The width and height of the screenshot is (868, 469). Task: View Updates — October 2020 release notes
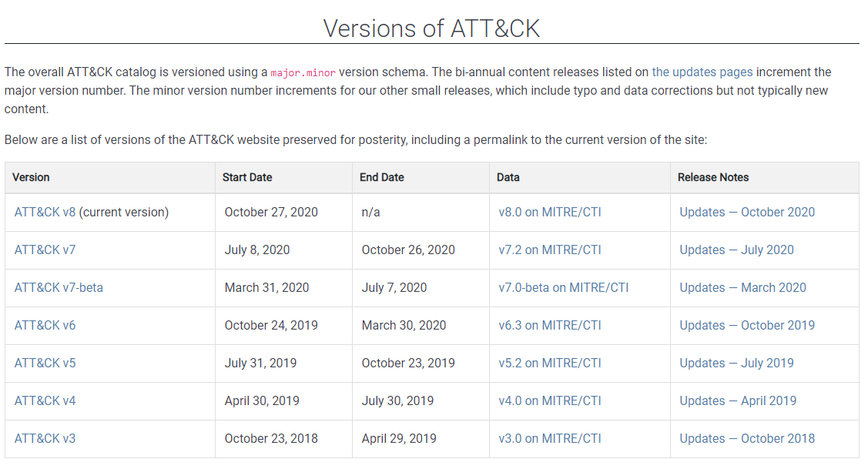point(746,212)
